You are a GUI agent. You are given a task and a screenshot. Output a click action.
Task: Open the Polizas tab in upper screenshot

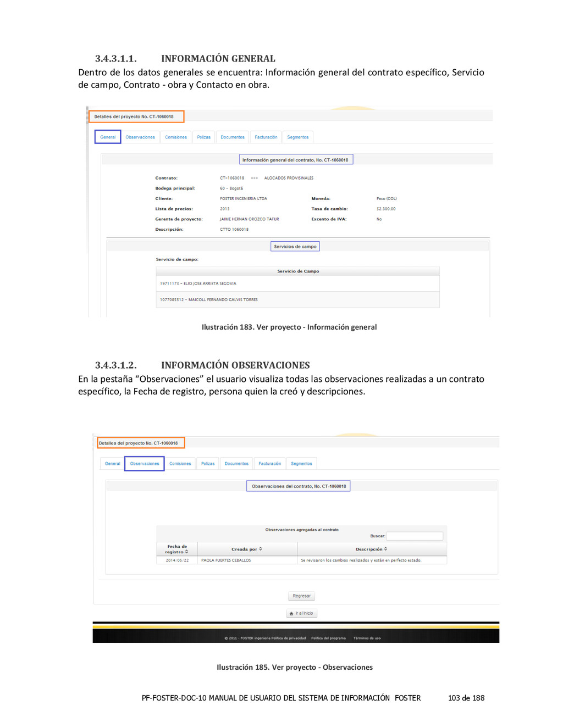[204, 137]
